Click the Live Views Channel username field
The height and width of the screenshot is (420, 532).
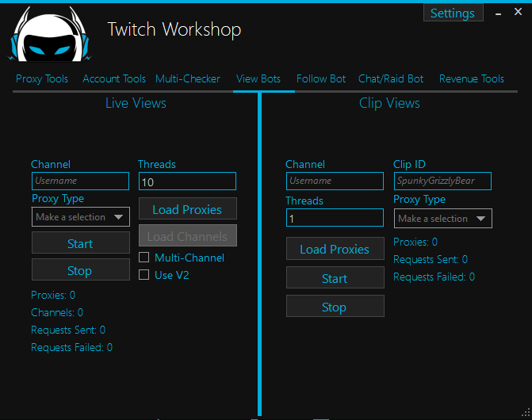pyautogui.click(x=80, y=181)
